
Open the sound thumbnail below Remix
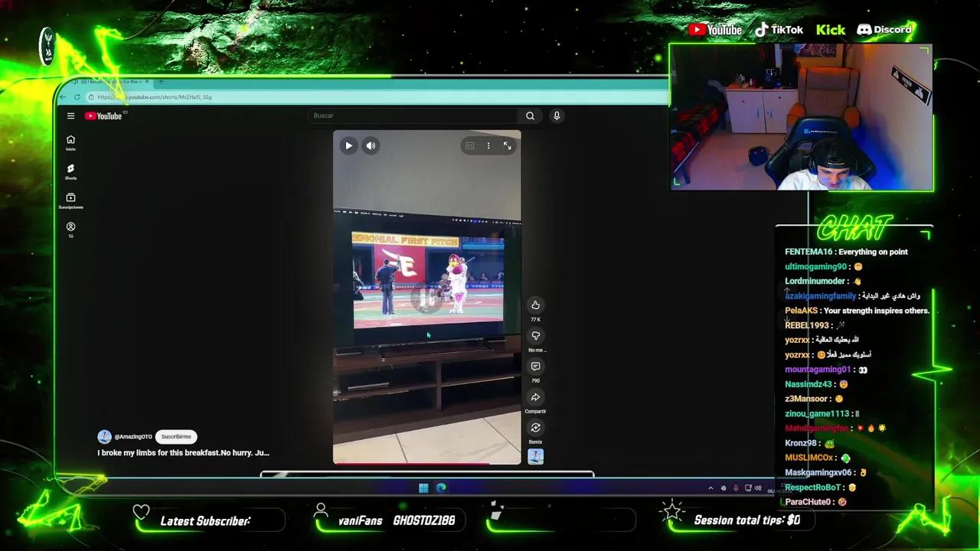(535, 456)
